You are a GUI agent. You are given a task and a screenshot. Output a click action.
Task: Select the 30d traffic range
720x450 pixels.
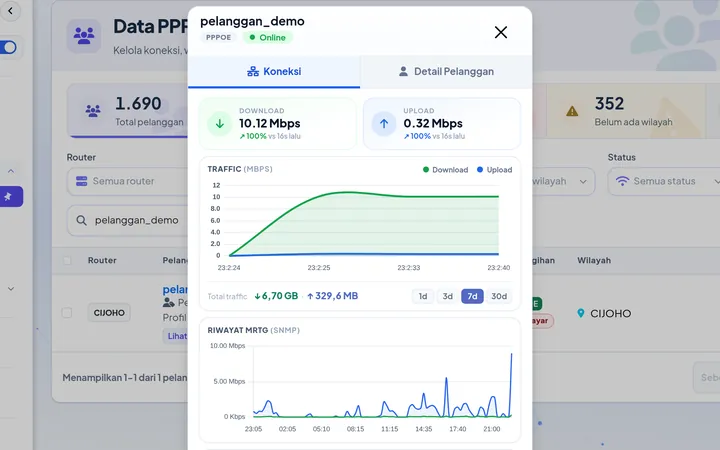(499, 296)
